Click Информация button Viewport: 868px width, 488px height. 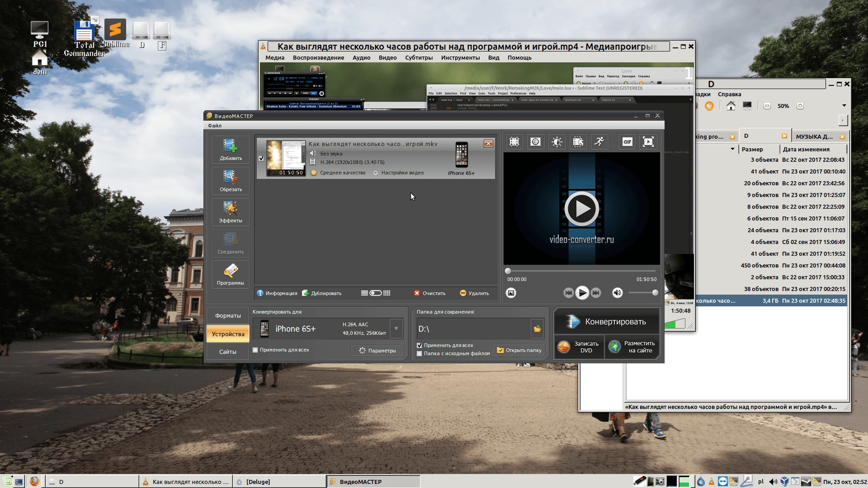click(277, 293)
